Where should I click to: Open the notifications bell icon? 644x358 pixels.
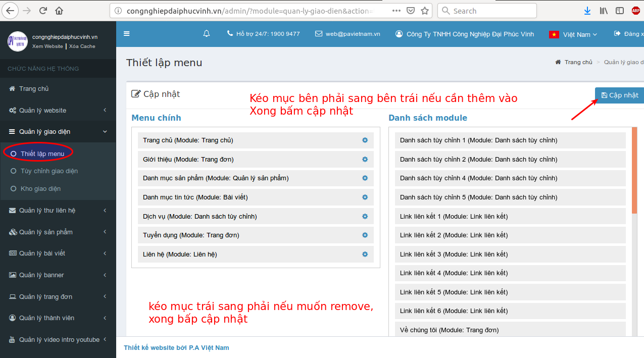pos(206,34)
